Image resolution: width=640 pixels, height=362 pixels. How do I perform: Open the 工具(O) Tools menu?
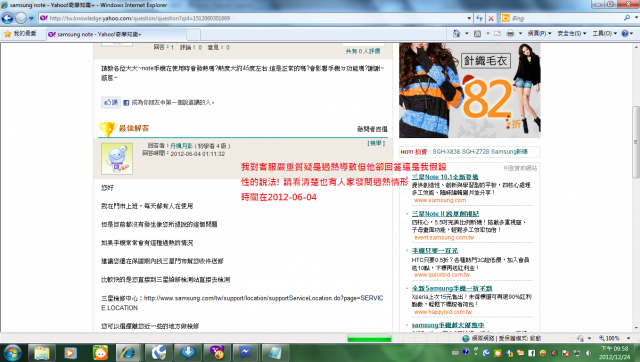(604, 33)
